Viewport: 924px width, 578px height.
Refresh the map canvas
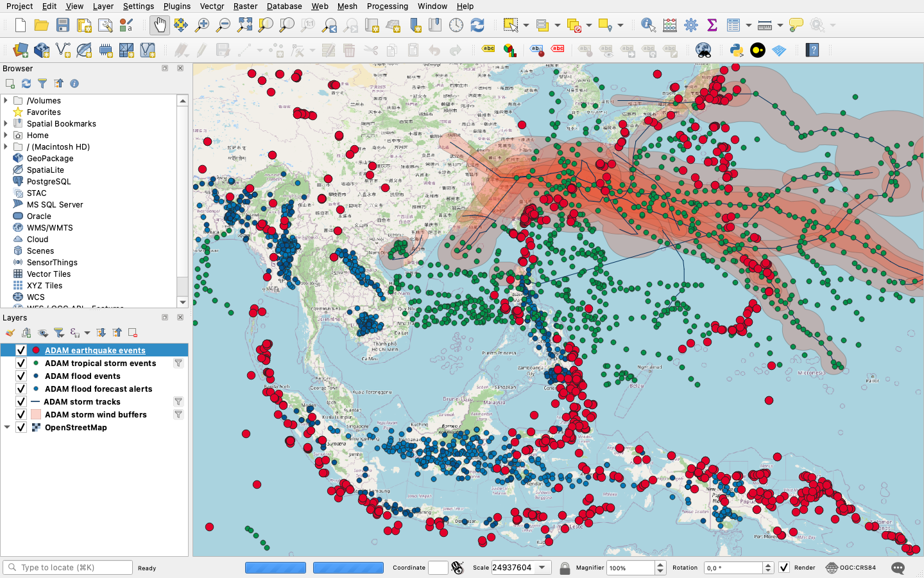[477, 25]
